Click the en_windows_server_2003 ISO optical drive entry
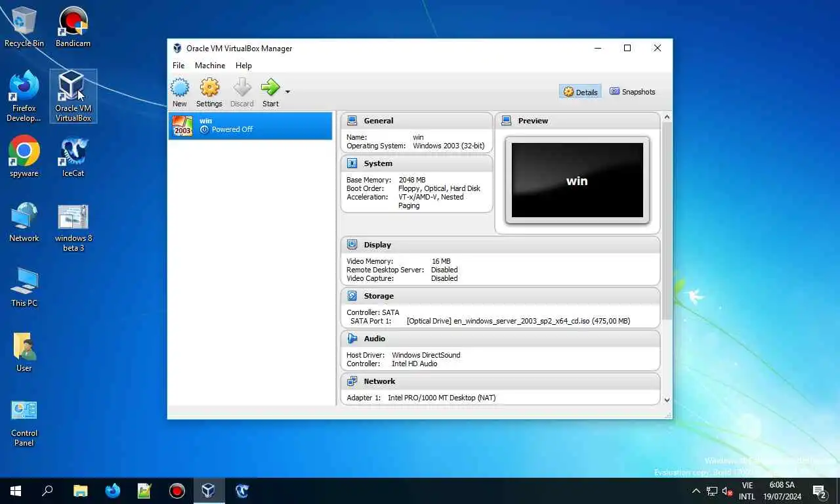Viewport: 840px width, 504px height. (518, 321)
